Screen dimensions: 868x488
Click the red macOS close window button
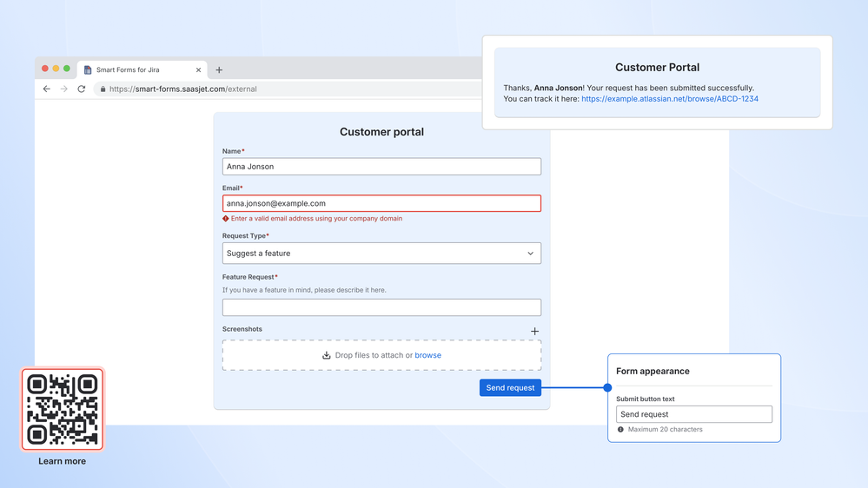pyautogui.click(x=45, y=69)
